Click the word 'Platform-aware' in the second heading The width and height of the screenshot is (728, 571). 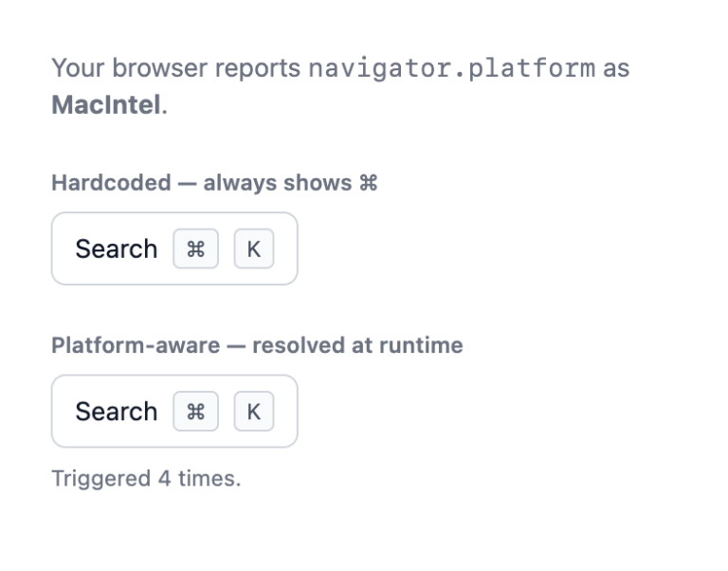tap(136, 345)
